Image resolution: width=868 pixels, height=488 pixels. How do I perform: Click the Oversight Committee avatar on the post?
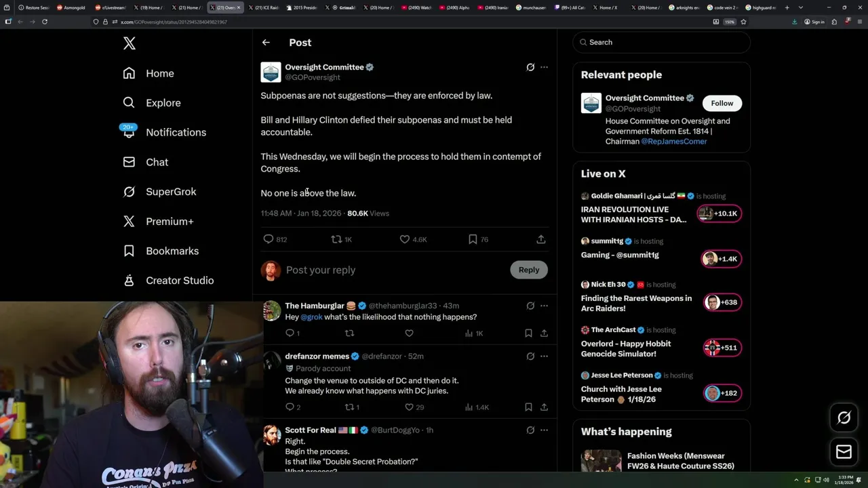point(271,72)
